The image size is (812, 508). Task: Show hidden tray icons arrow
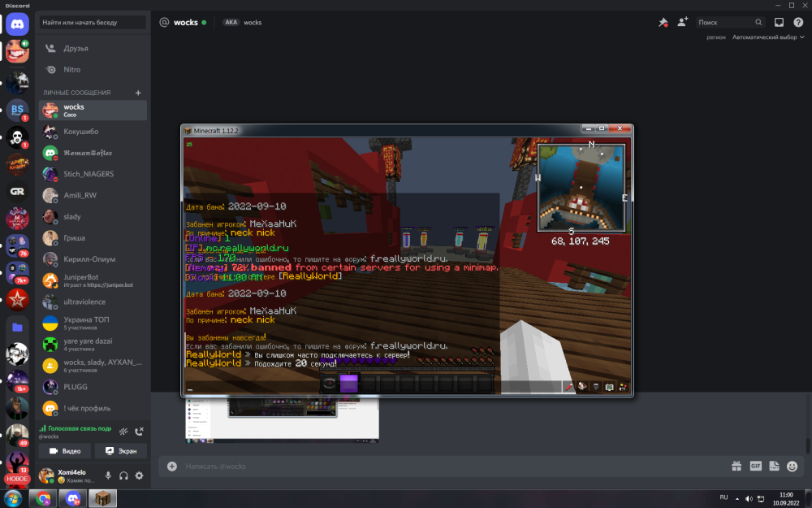[x=737, y=499]
